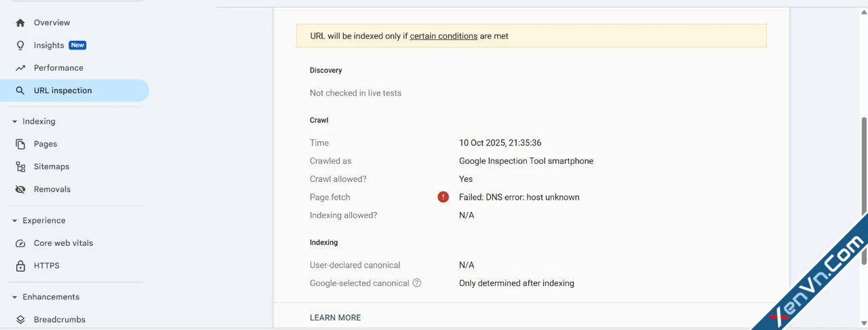Image resolution: width=868 pixels, height=330 pixels.
Task: Click the Breadcrumbs layers icon
Action: (20, 320)
